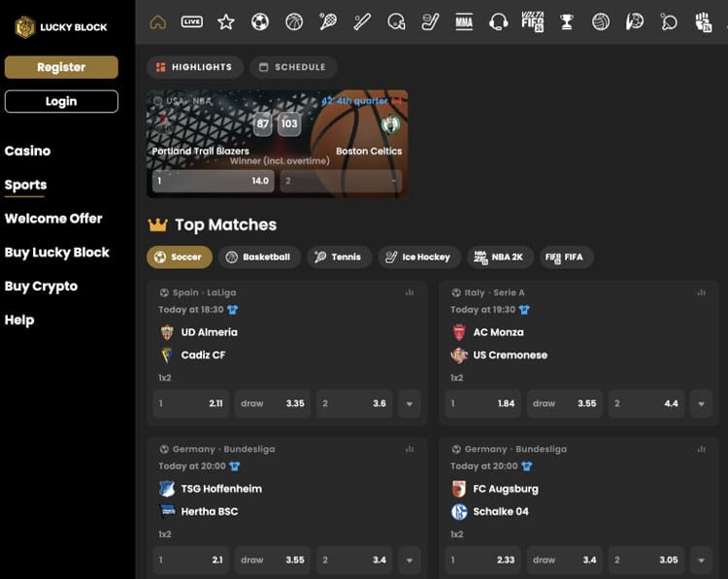Select the futsal ball icon
This screenshot has height=579, width=728.
point(635,21)
